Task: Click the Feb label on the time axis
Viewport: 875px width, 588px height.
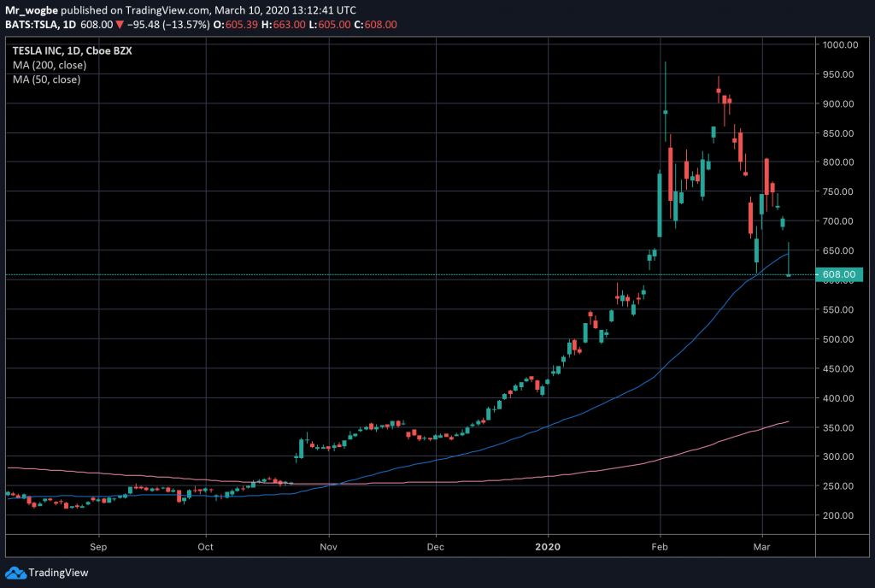Action: [660, 545]
